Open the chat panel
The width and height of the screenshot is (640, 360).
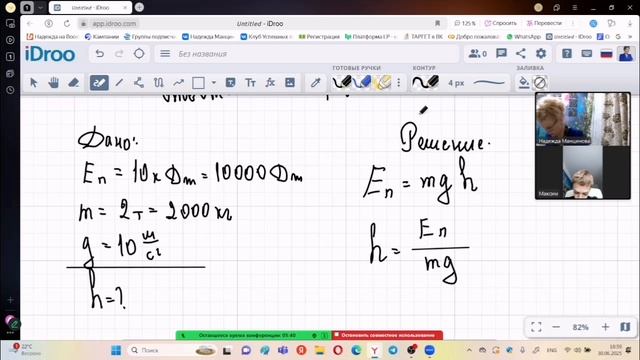pos(501,53)
